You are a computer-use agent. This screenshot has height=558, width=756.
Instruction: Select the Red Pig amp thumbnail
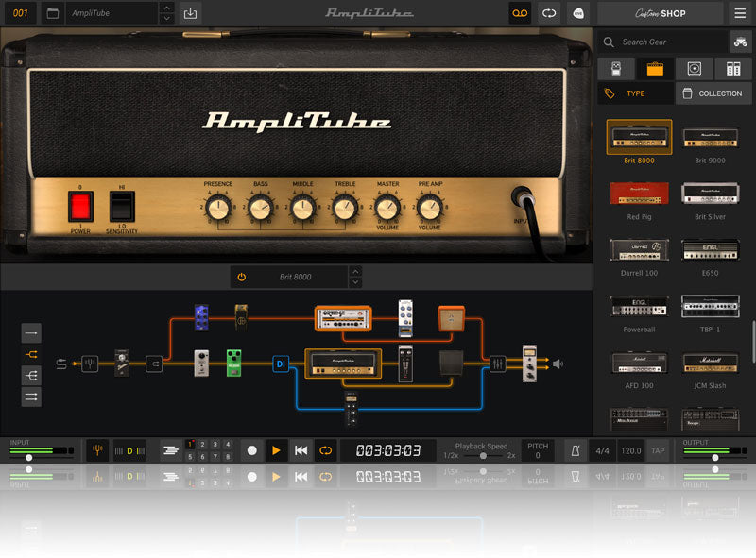click(x=640, y=194)
